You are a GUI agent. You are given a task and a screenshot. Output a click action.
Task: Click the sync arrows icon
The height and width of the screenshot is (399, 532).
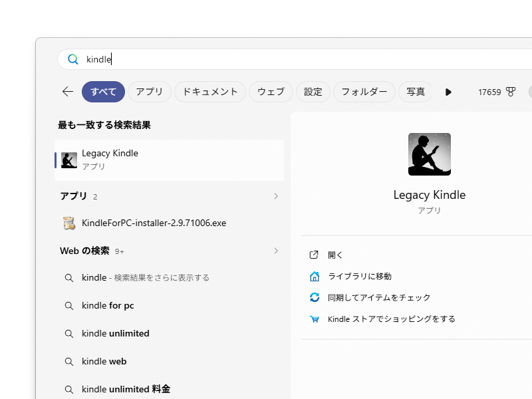(x=315, y=297)
